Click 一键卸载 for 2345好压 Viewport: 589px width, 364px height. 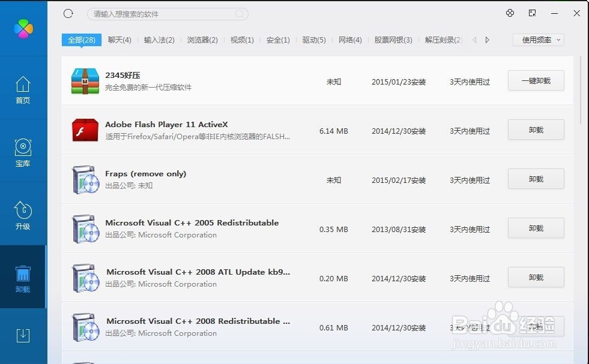(x=536, y=81)
